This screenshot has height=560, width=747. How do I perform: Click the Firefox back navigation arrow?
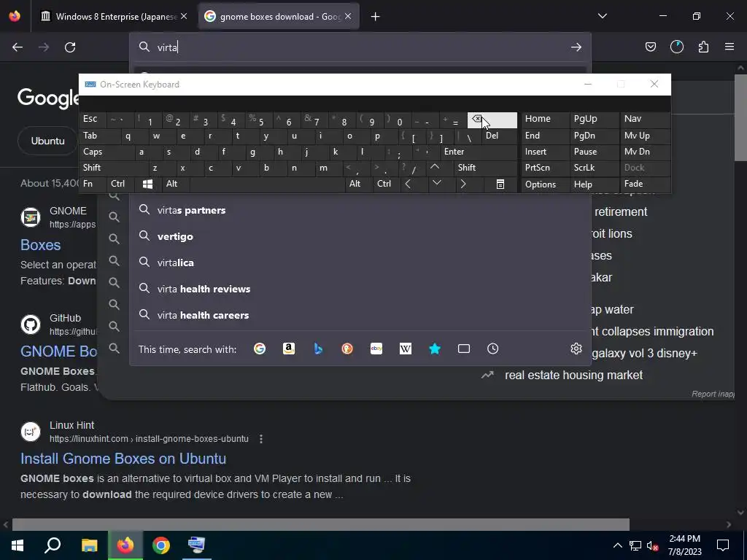[18, 47]
